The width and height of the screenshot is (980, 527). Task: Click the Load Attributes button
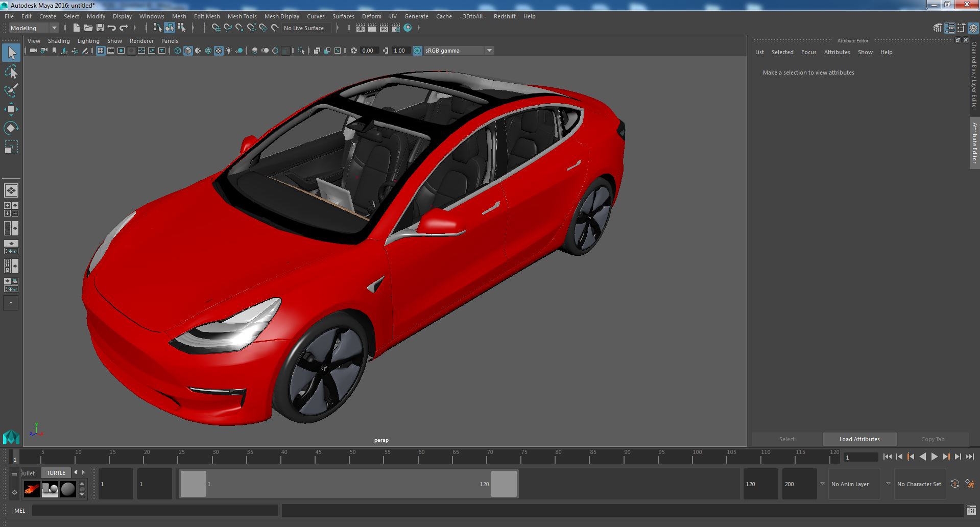(x=859, y=439)
